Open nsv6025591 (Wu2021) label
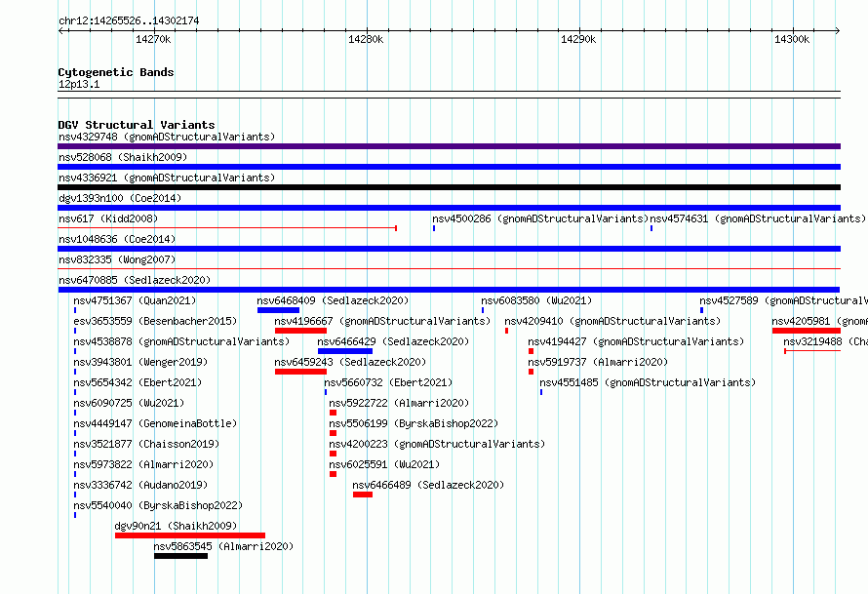Viewport: 868px width, 594px height. 384,464
